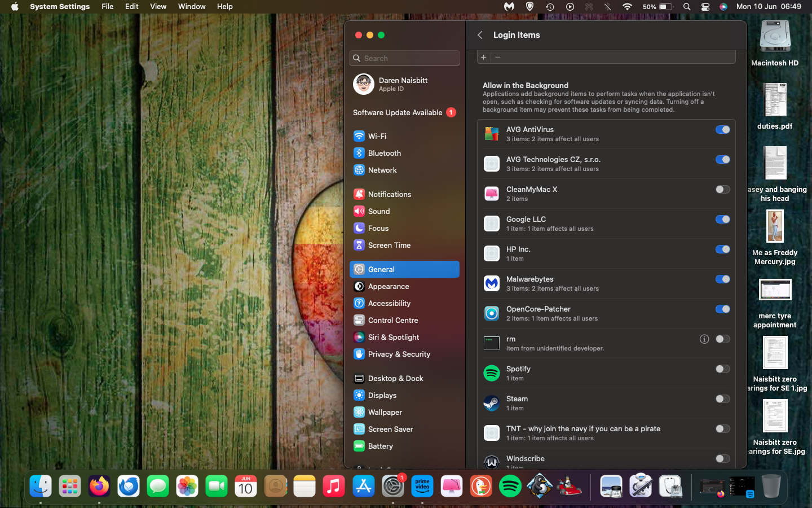
Task: Disable Google LLC background toggle
Action: (x=723, y=220)
